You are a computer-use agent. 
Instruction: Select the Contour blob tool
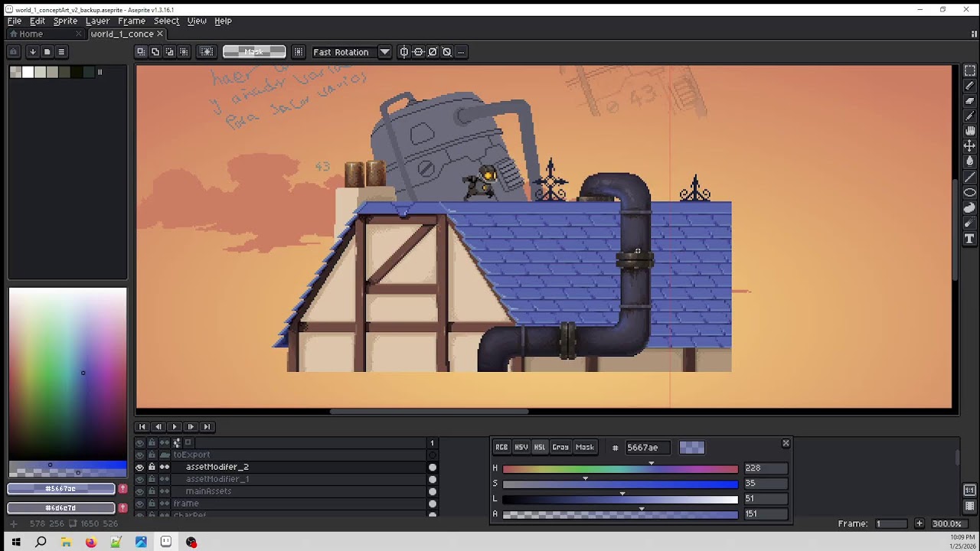tap(969, 207)
